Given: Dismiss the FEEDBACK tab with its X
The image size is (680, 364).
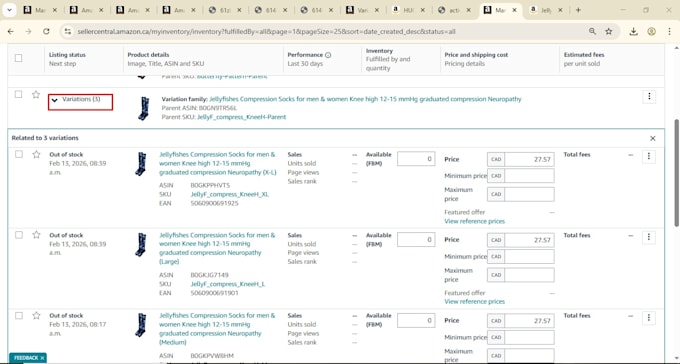Looking at the screenshot, I should (42, 358).
